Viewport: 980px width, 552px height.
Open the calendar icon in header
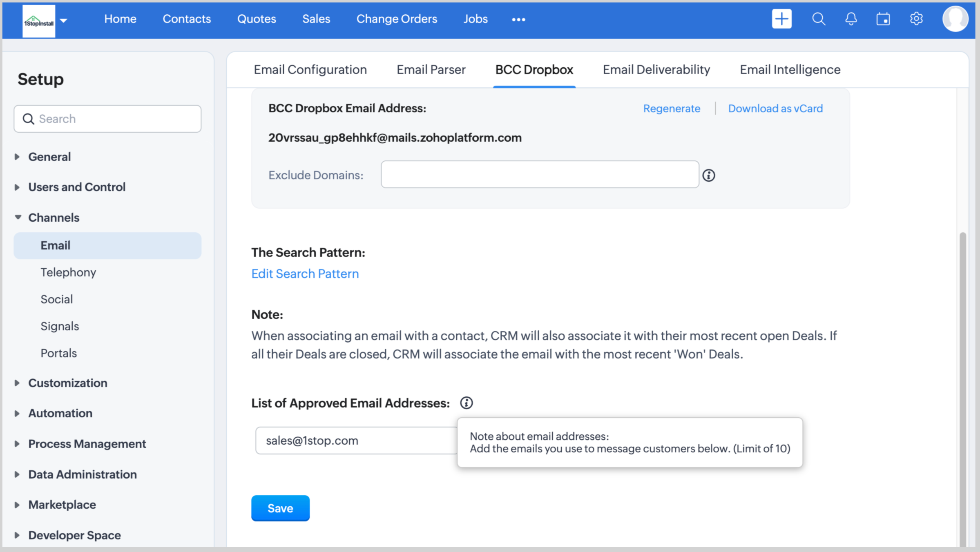883,19
